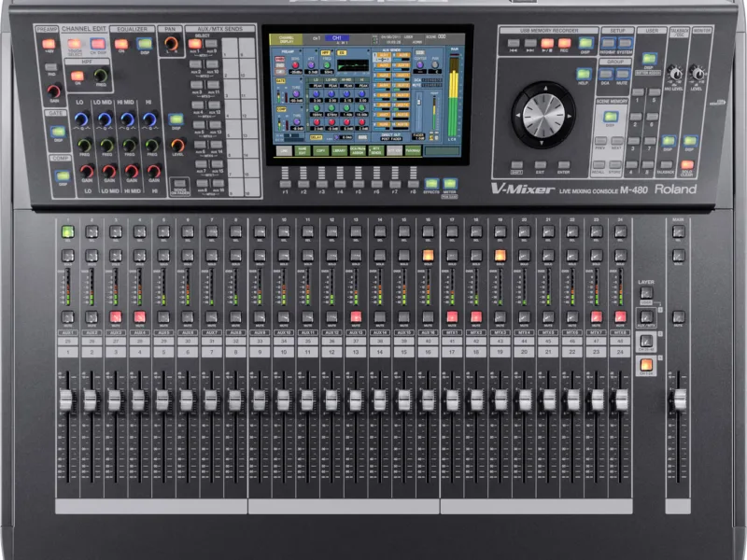Click the User DISP button
The height and width of the screenshot is (560, 747).
pyautogui.click(x=649, y=59)
